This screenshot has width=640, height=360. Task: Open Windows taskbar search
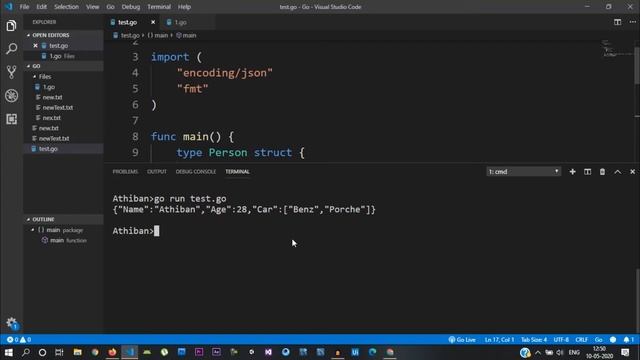[26, 352]
